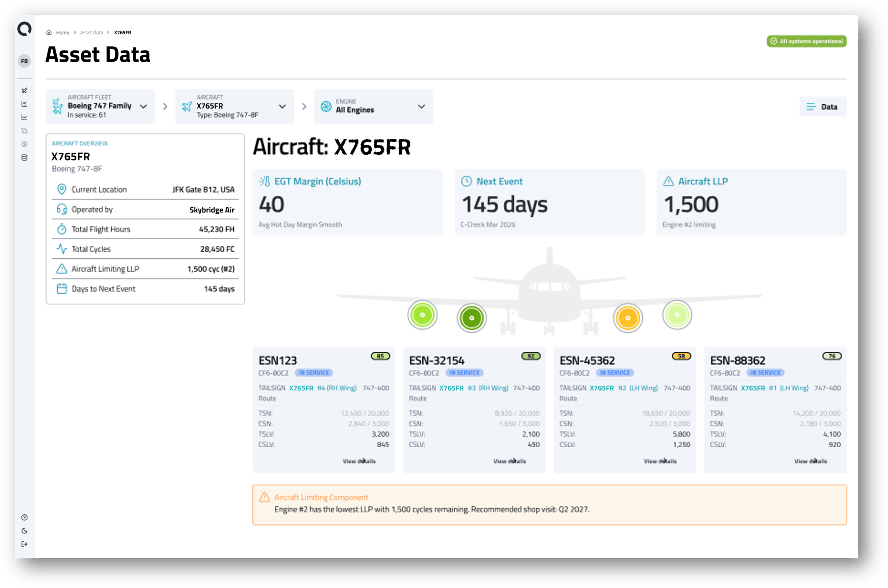The height and width of the screenshot is (588, 888).
Task: Click the FB user avatar
Action: tap(24, 61)
